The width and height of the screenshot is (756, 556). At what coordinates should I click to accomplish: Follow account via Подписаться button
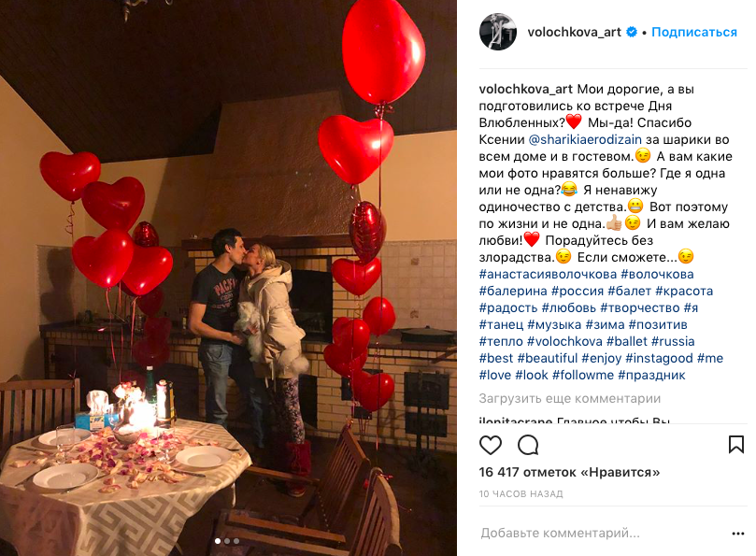tap(694, 32)
